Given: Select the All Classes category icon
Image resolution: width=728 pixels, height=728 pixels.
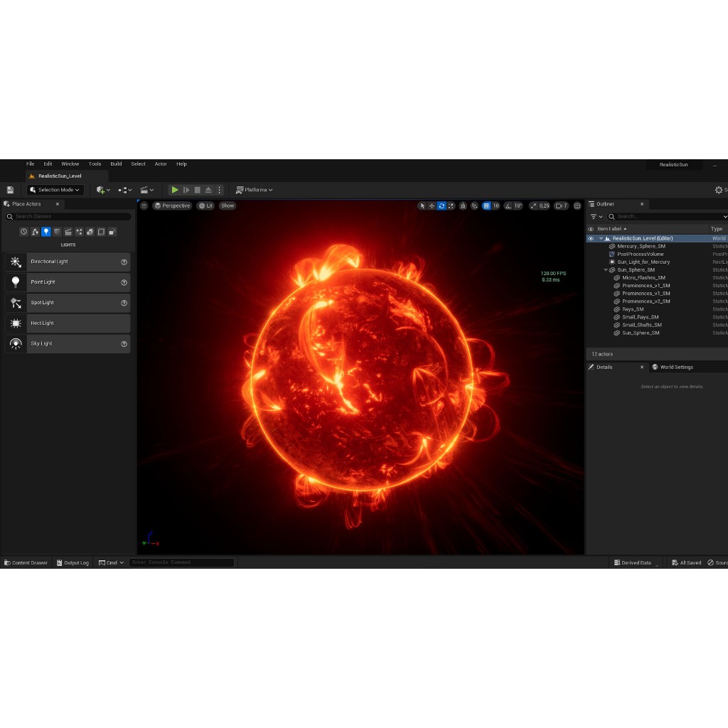Looking at the screenshot, I should [x=112, y=232].
